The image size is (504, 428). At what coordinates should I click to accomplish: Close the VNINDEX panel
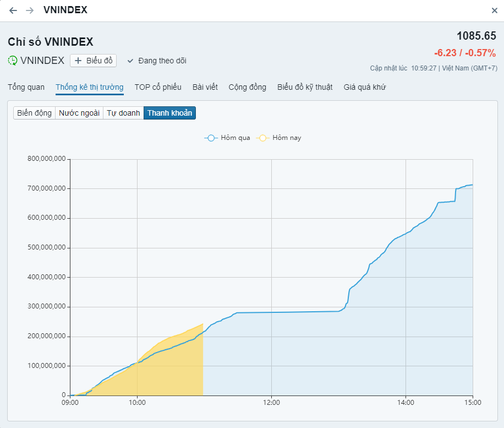point(494,10)
